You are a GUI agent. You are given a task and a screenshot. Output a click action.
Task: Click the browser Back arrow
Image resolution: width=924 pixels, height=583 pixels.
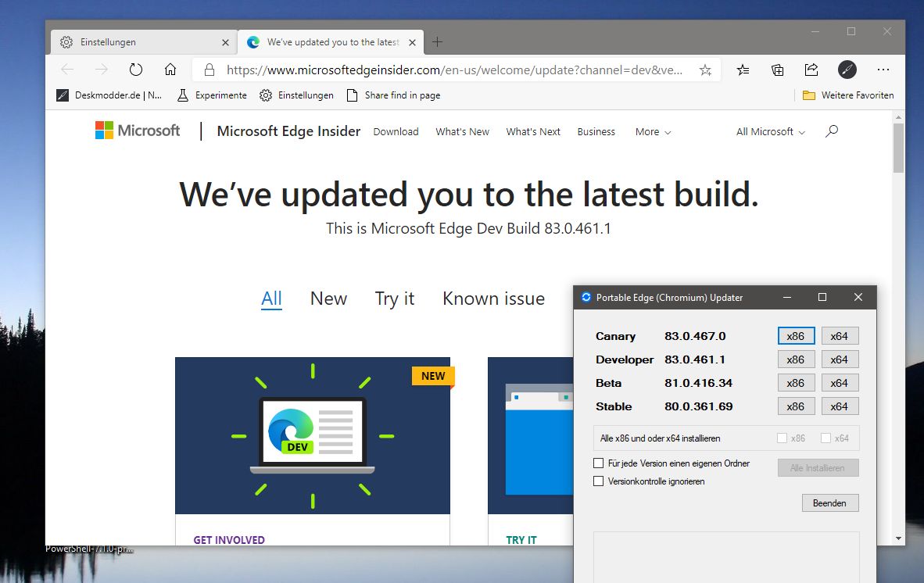(67, 70)
